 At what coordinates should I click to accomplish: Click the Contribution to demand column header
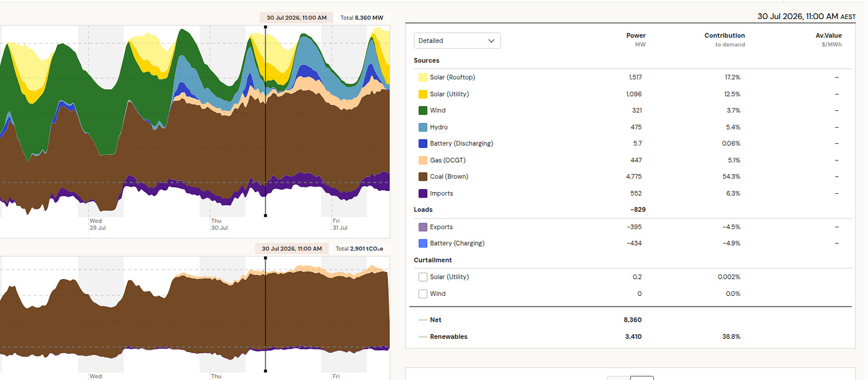pos(724,40)
